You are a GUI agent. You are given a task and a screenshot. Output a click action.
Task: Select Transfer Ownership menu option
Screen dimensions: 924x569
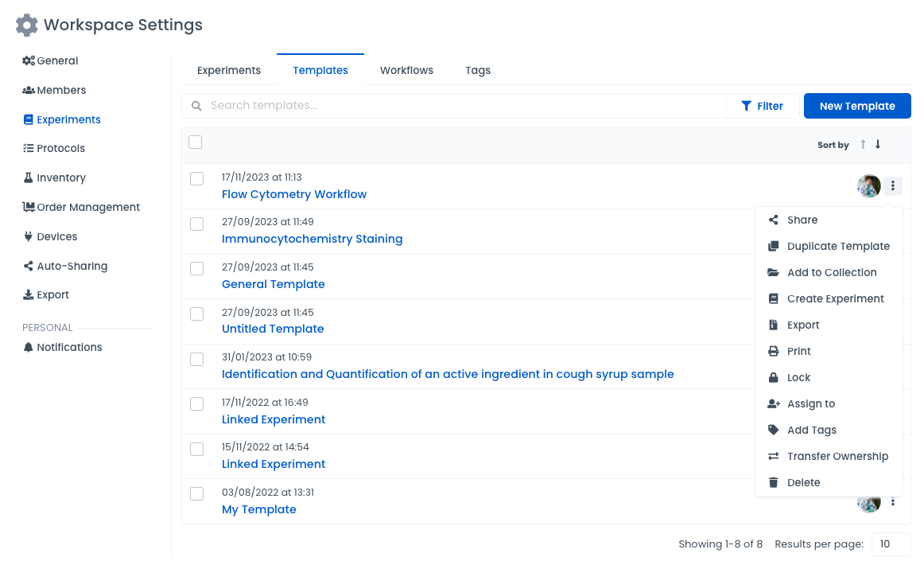837,457
